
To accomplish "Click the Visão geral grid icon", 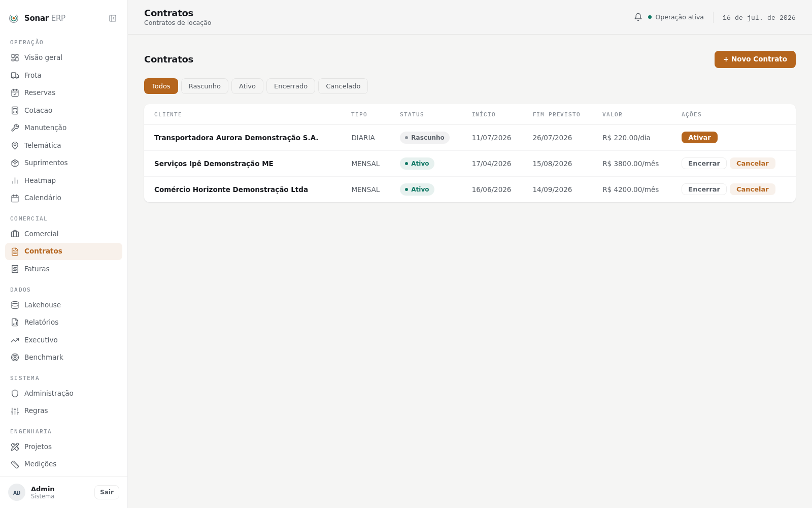I will pos(15,57).
